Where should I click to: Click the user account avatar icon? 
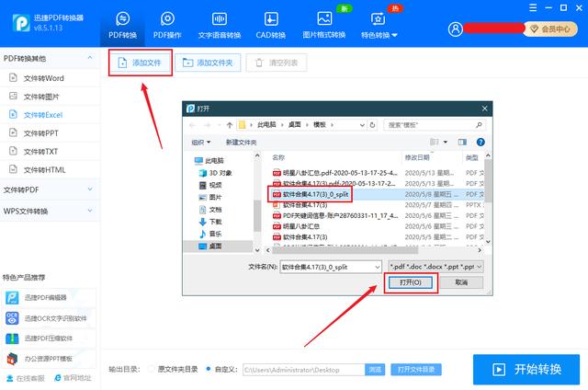tap(457, 29)
